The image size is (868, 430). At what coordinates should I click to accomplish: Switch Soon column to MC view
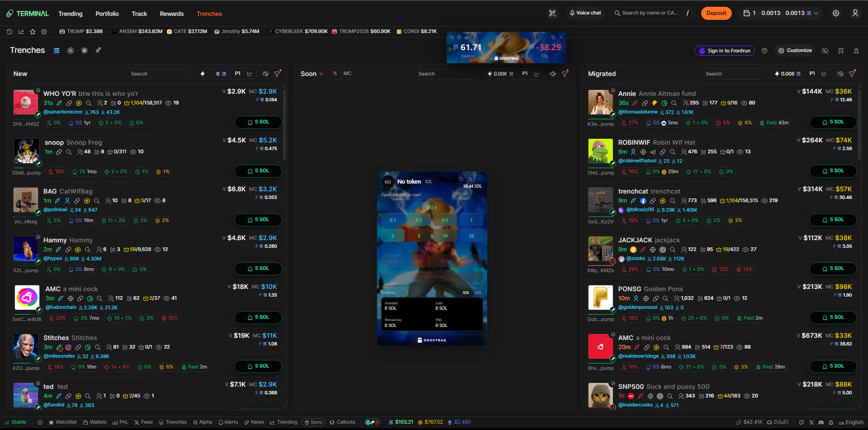click(x=347, y=73)
